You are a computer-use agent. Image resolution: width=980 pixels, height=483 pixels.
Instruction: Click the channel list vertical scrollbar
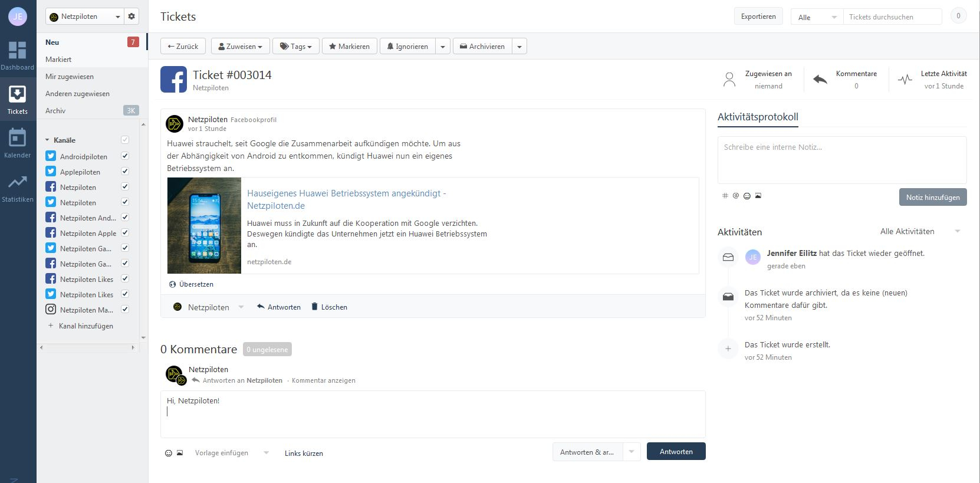click(143, 230)
